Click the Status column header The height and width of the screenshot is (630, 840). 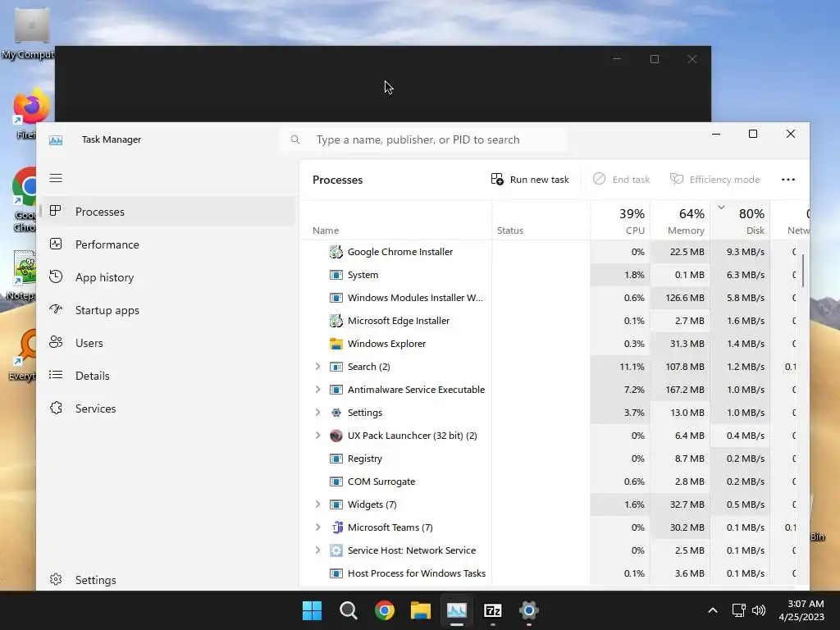[541, 221]
